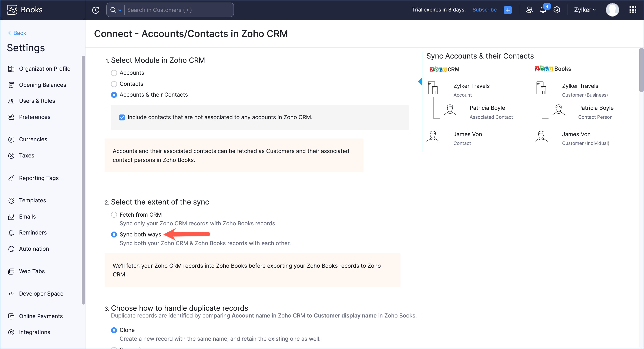Click the Subscribe link
Image resolution: width=644 pixels, height=349 pixels.
point(484,10)
